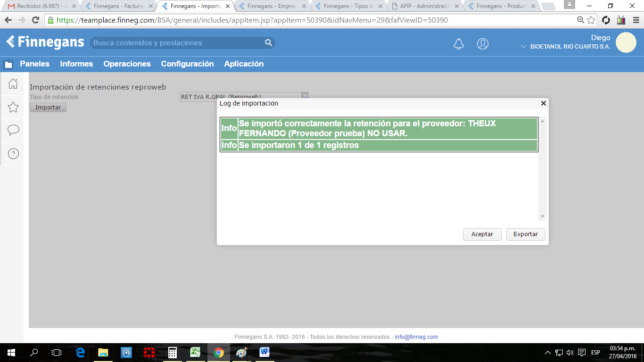
Task: Open the chat bubble sidebar icon
Action: pyautogui.click(x=13, y=130)
